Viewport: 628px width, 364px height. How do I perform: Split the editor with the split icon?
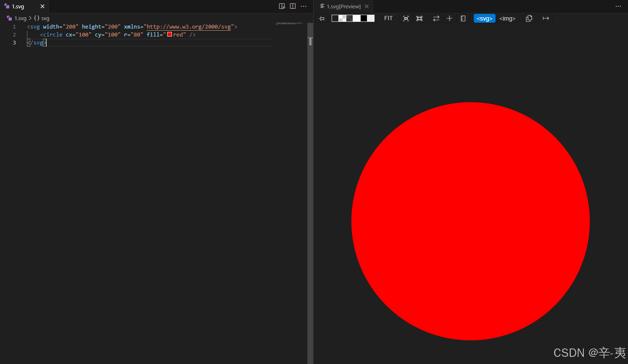point(293,6)
